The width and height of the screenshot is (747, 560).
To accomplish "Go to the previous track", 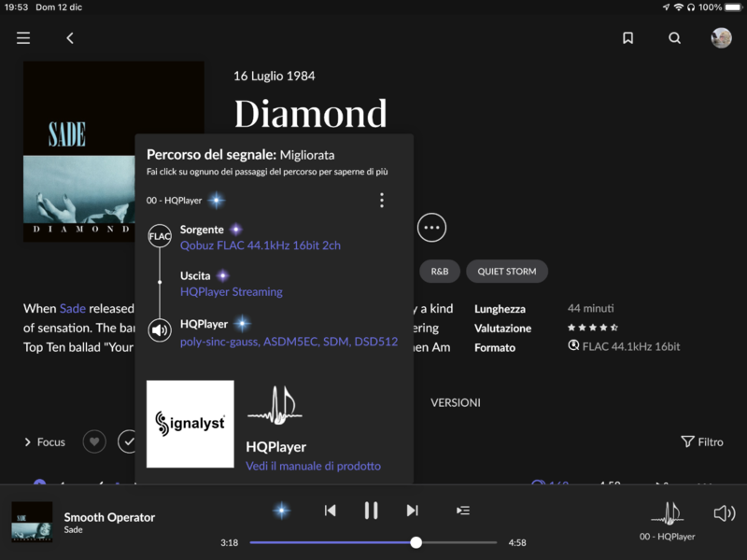I will pyautogui.click(x=330, y=511).
